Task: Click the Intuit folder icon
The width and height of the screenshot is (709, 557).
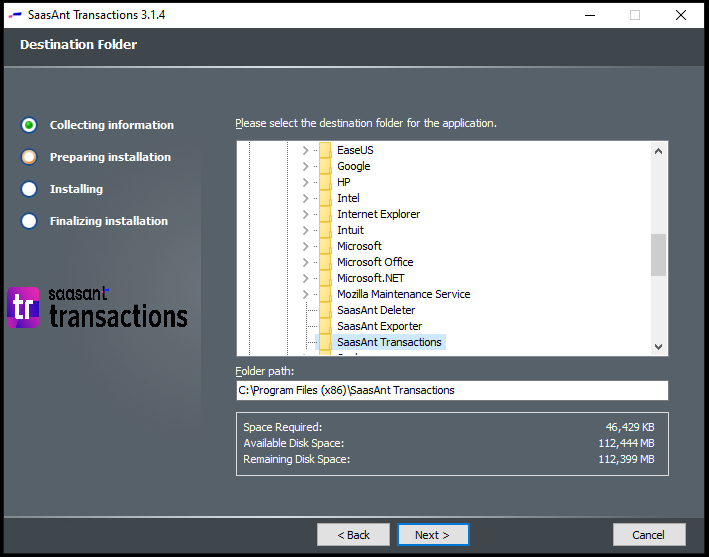Action: (x=325, y=230)
